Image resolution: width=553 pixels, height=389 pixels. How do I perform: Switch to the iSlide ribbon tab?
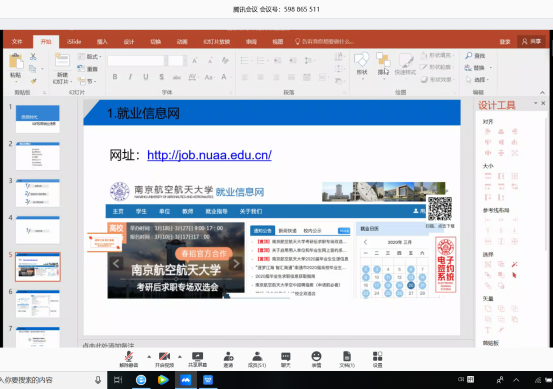(x=74, y=42)
